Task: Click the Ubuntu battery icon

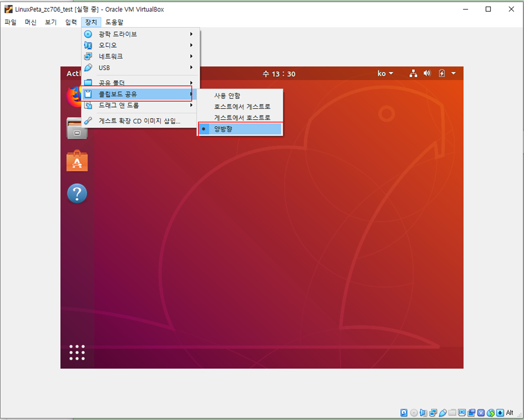Action: coord(442,73)
